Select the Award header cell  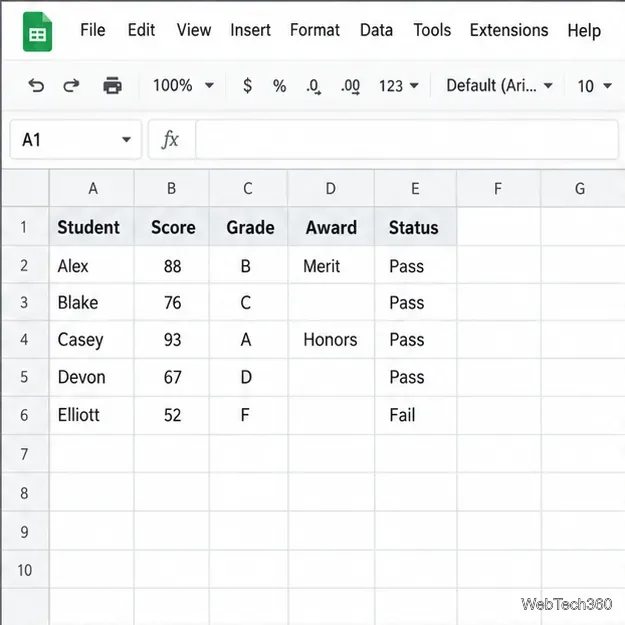[x=331, y=227]
